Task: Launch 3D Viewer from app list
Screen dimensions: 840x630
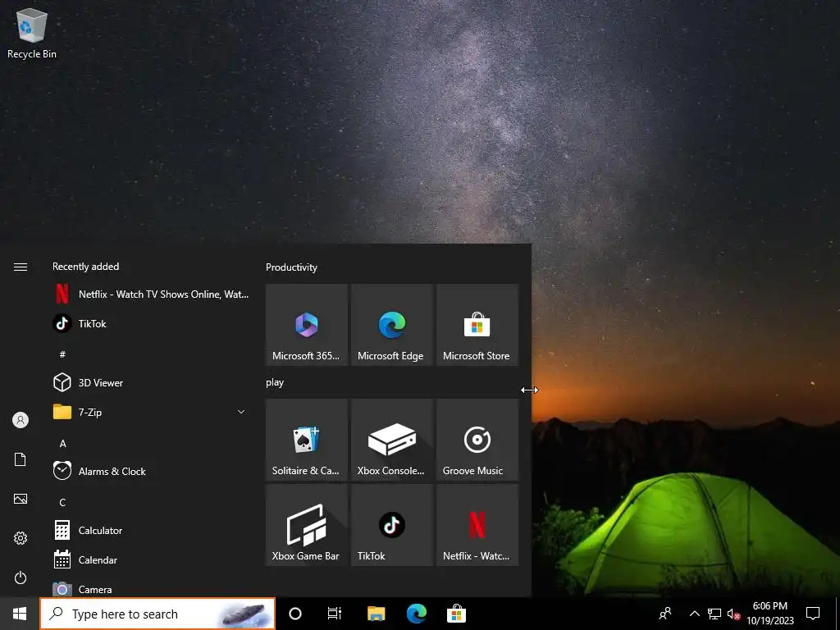Action: [x=151, y=382]
